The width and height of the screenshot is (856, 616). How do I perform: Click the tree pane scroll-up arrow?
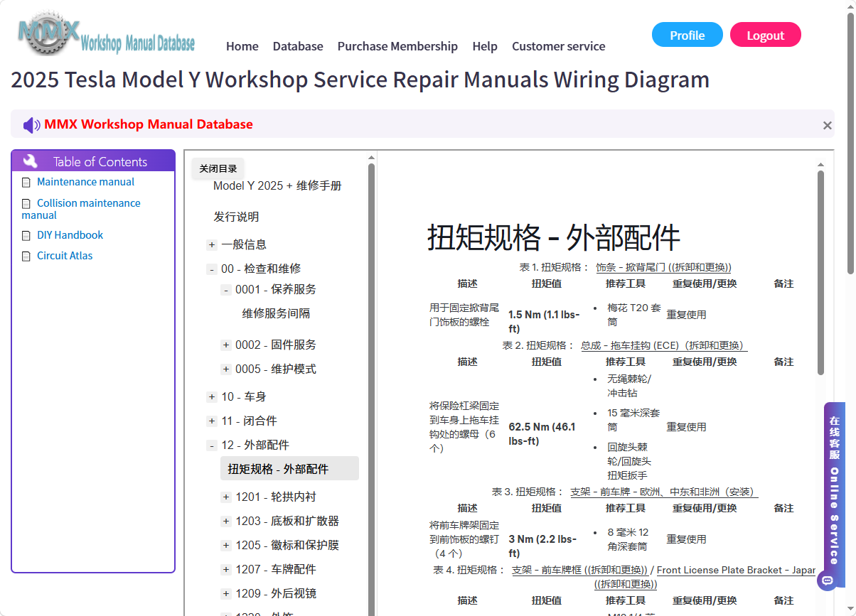pyautogui.click(x=371, y=158)
